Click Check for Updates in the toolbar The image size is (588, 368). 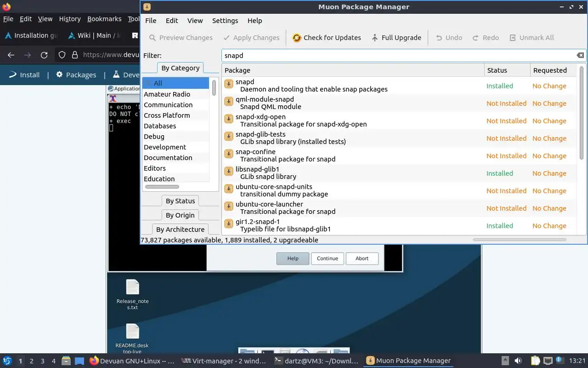(x=327, y=38)
